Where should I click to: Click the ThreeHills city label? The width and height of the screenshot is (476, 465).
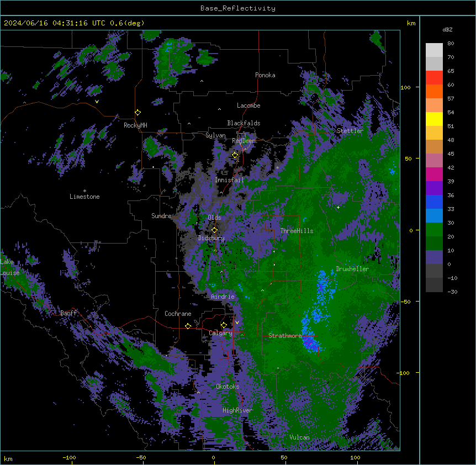[x=297, y=231]
